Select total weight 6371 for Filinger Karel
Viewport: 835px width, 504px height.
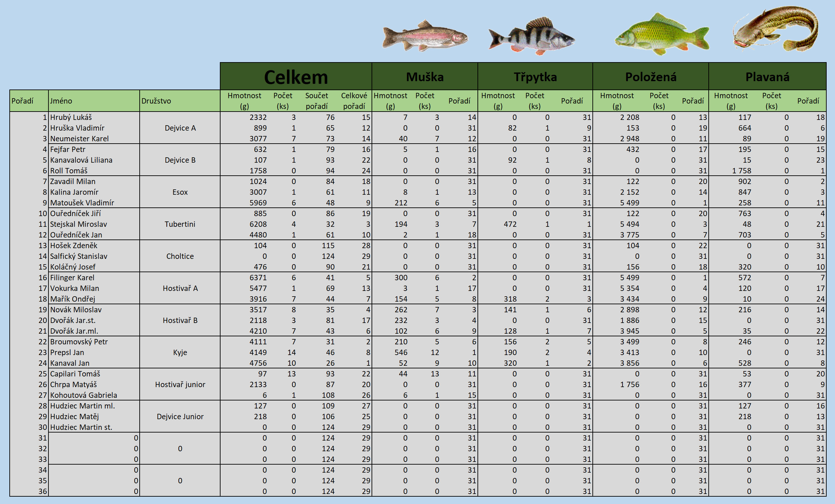pos(258,278)
